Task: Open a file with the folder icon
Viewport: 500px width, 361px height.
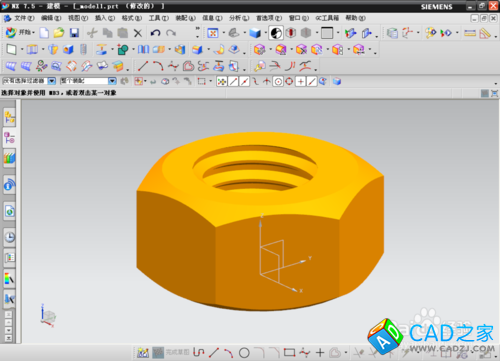Action: [x=59, y=33]
